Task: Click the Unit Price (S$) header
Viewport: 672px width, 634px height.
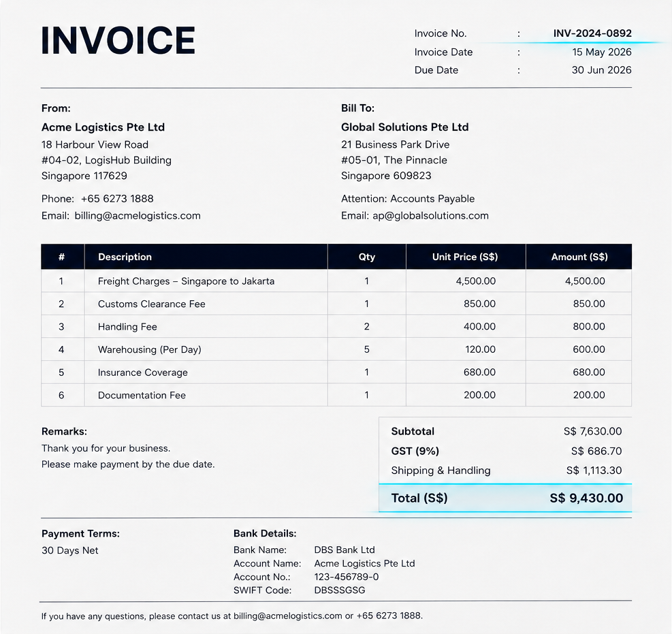Action: (465, 257)
